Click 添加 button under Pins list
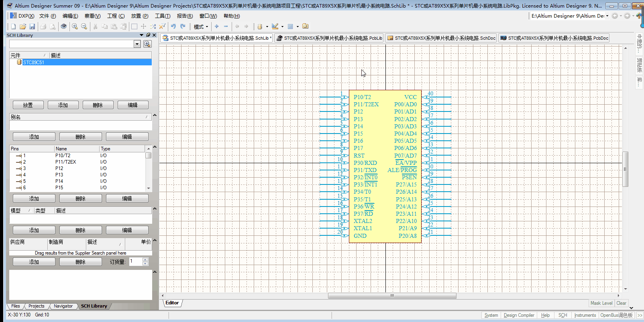The width and height of the screenshot is (644, 322). (x=34, y=198)
